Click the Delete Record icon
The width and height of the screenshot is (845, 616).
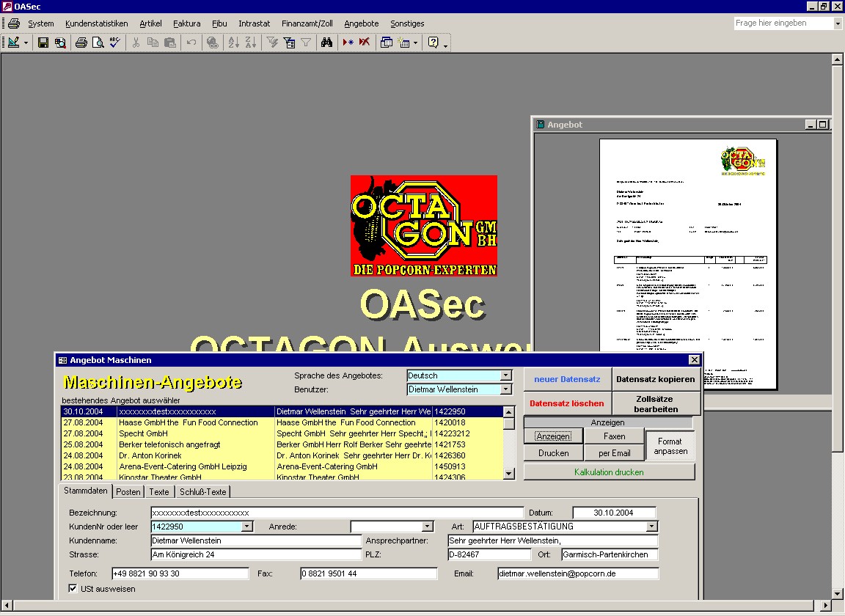pyautogui.click(x=365, y=43)
